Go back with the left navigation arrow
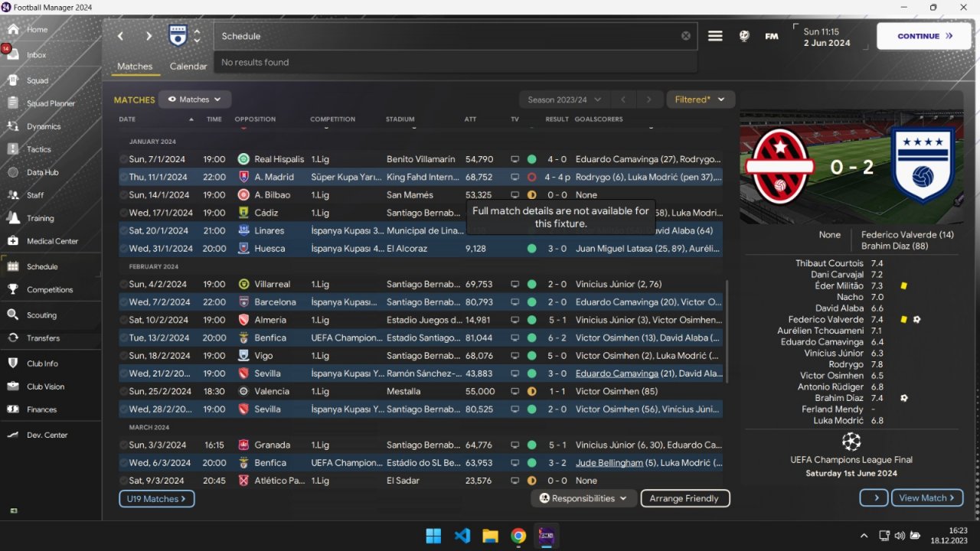The width and height of the screenshot is (980, 551). point(120,36)
